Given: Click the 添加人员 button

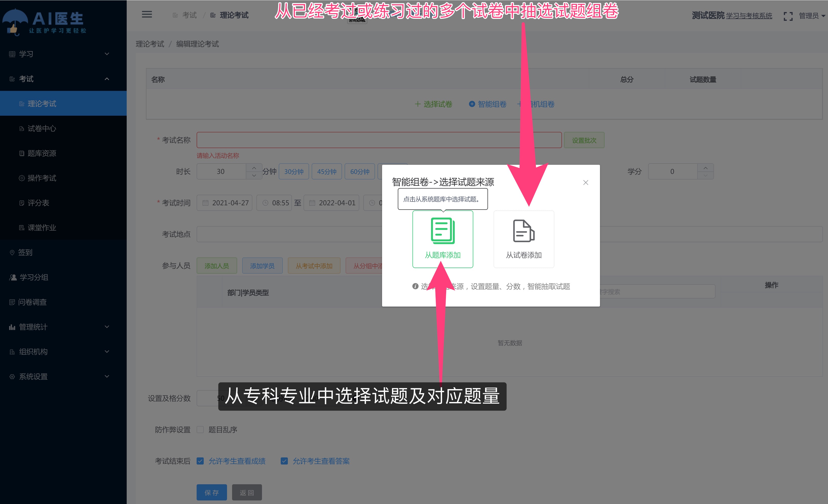Looking at the screenshot, I should (217, 266).
